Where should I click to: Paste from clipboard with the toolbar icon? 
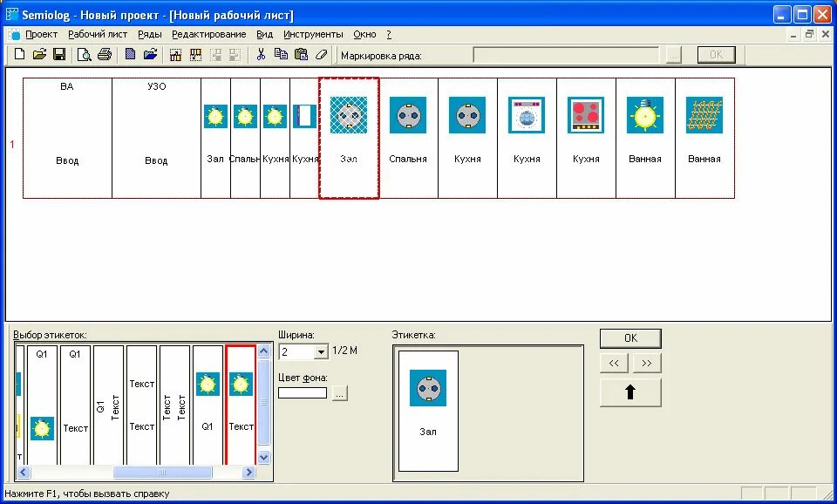coord(301,54)
